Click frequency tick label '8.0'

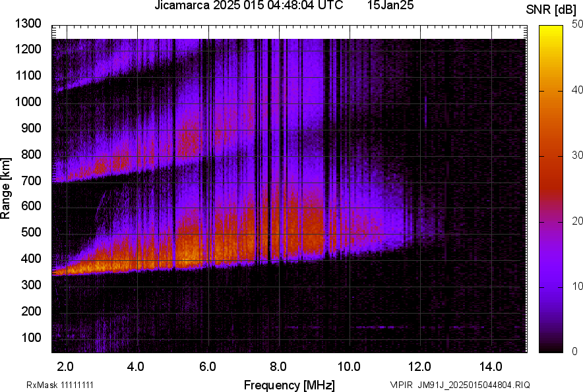tap(278, 367)
